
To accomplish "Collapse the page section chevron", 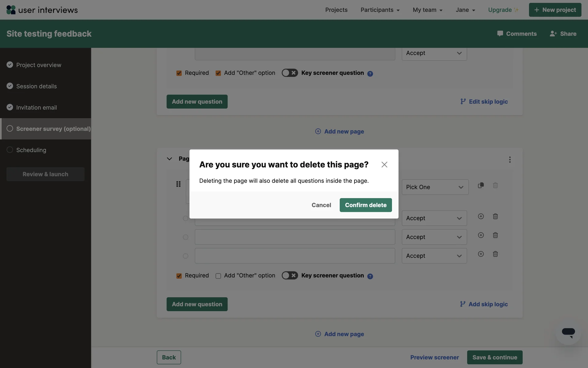I will pyautogui.click(x=169, y=159).
